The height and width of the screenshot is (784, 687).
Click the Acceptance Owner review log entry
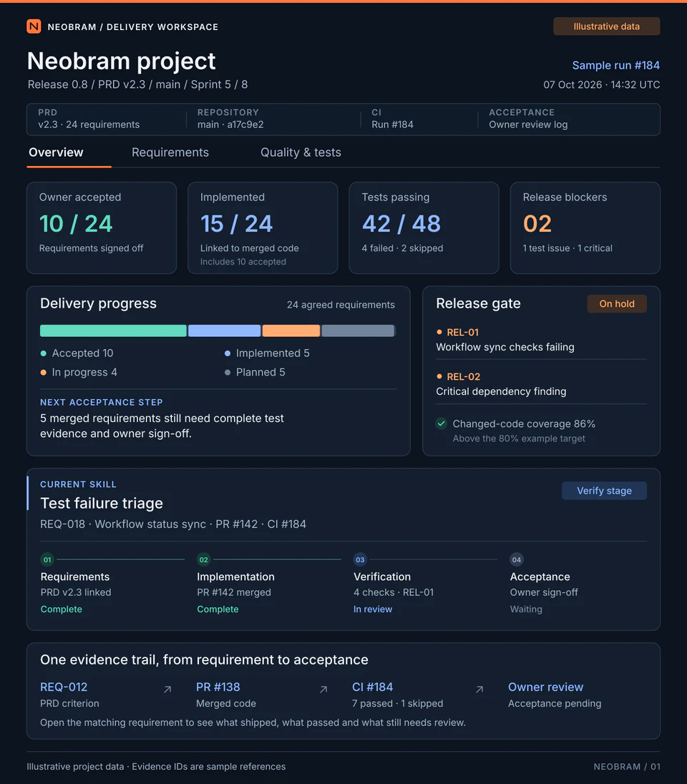[x=528, y=119]
